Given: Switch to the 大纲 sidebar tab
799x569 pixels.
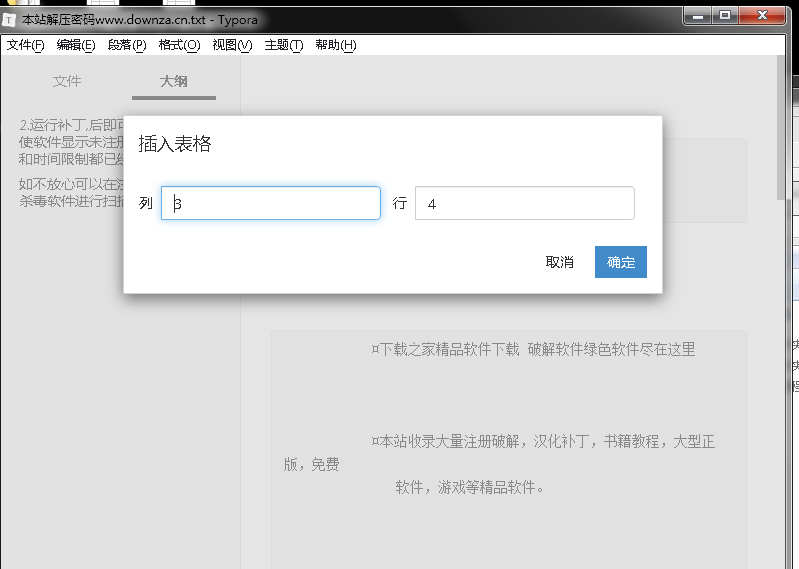Looking at the screenshot, I should (173, 82).
